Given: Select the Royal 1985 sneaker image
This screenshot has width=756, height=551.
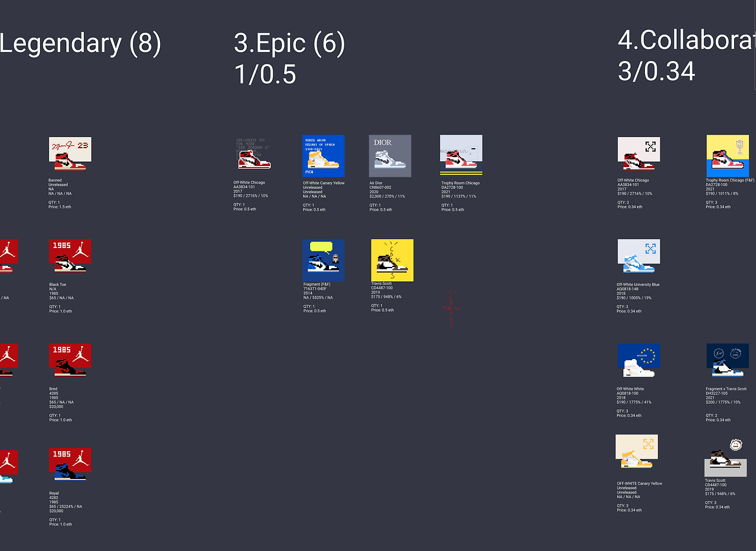Looking at the screenshot, I should click(x=70, y=465).
